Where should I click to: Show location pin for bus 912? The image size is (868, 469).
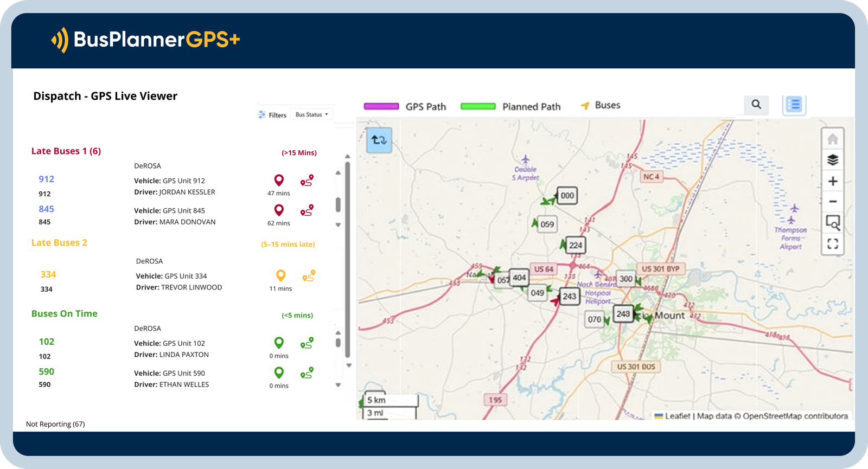pyautogui.click(x=279, y=181)
